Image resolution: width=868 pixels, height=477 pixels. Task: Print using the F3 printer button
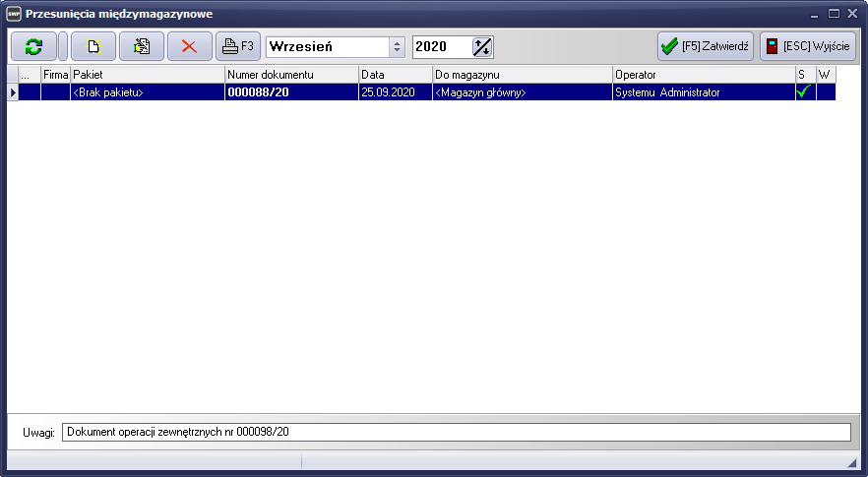(x=237, y=46)
